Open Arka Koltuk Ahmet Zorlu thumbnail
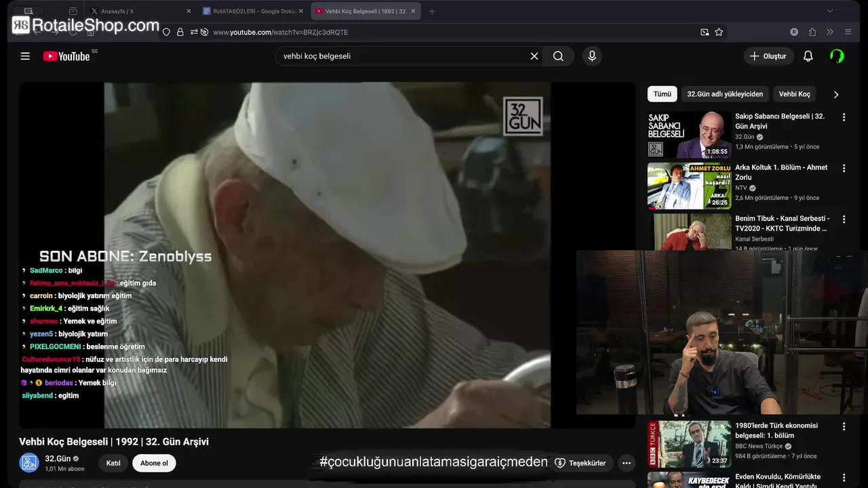This screenshot has width=868, height=488. [x=689, y=186]
